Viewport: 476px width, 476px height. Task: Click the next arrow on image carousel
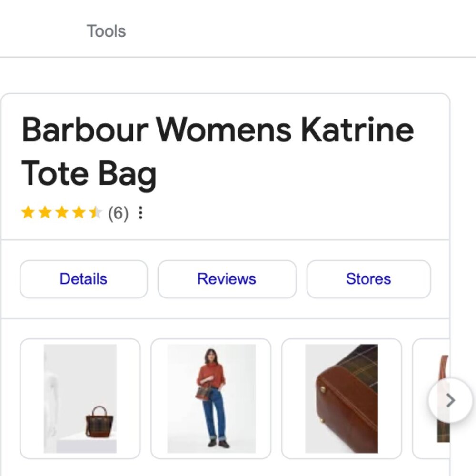(x=450, y=400)
